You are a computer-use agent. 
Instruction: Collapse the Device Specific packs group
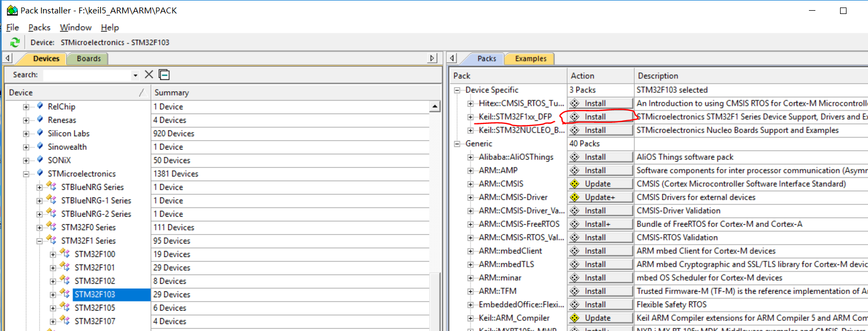coord(457,90)
